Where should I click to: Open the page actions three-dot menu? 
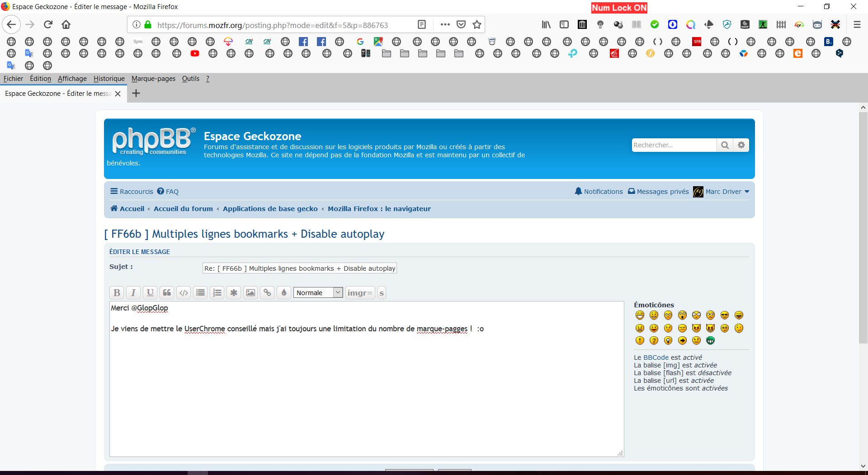(445, 24)
